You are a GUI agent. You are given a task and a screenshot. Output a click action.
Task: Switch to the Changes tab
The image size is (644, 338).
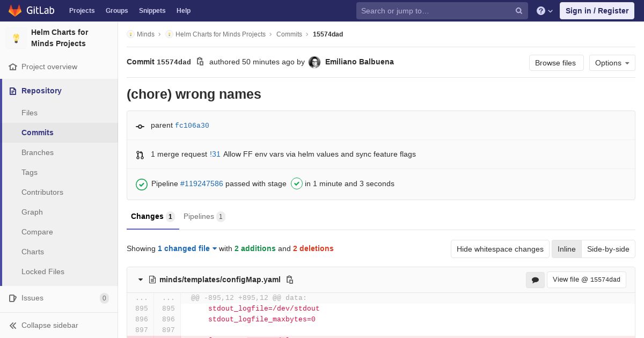[x=152, y=217]
